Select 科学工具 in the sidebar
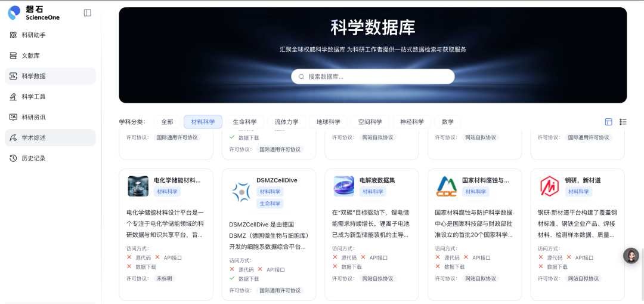 (33, 97)
